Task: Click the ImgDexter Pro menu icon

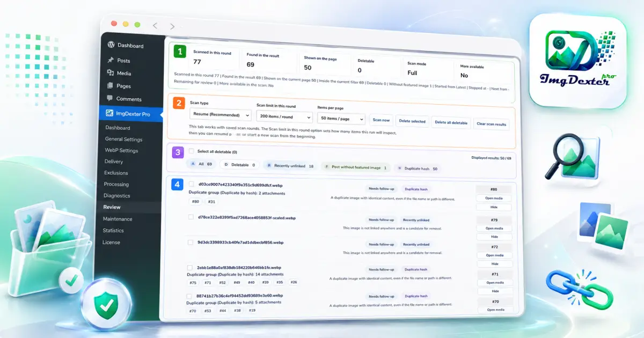Action: pyautogui.click(x=109, y=114)
